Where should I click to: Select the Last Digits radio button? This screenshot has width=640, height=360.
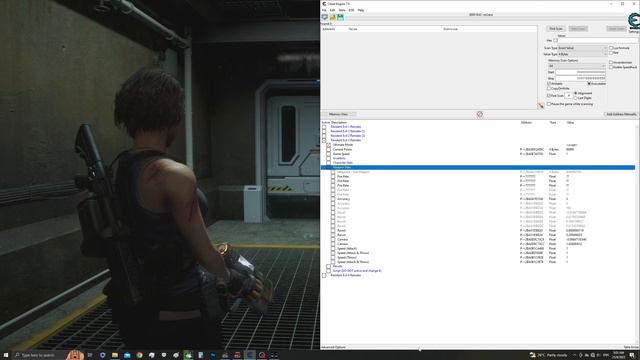coord(576,98)
